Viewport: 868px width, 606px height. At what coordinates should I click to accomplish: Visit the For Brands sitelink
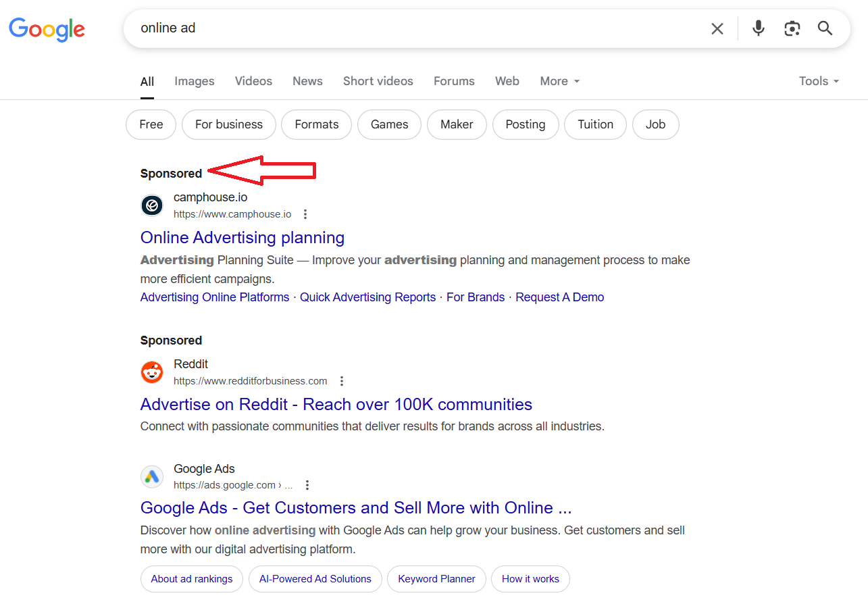476,297
